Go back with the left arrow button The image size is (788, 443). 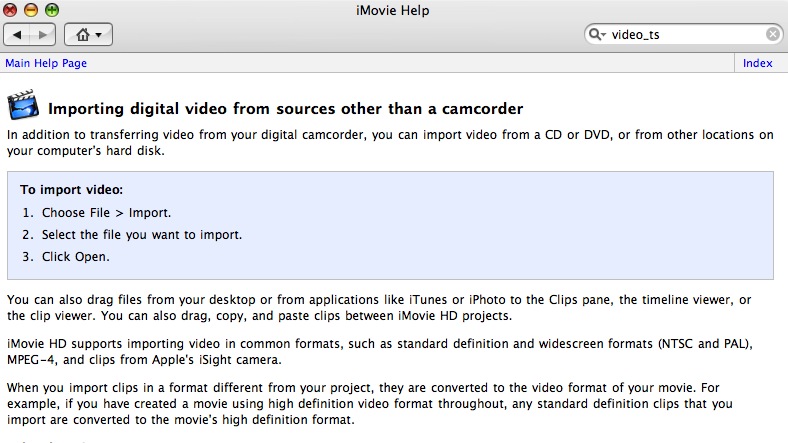coord(17,35)
